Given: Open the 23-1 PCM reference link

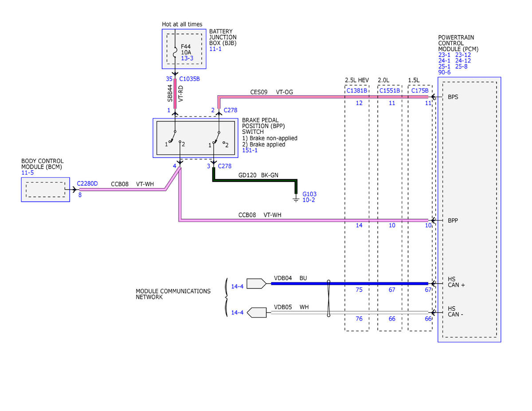Looking at the screenshot, I should tap(444, 55).
